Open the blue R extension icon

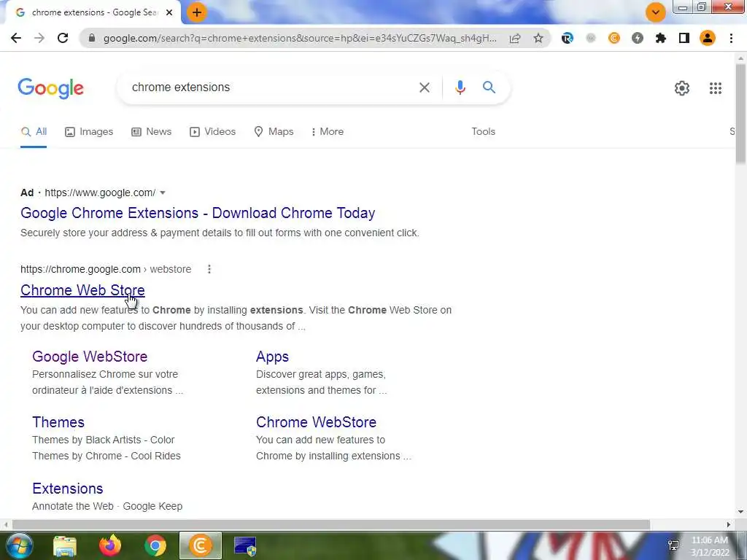(567, 38)
